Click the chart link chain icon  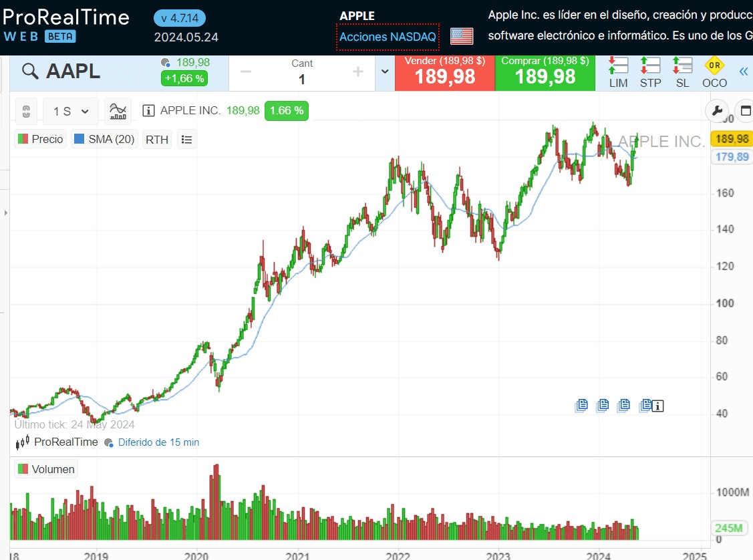[x=26, y=111]
